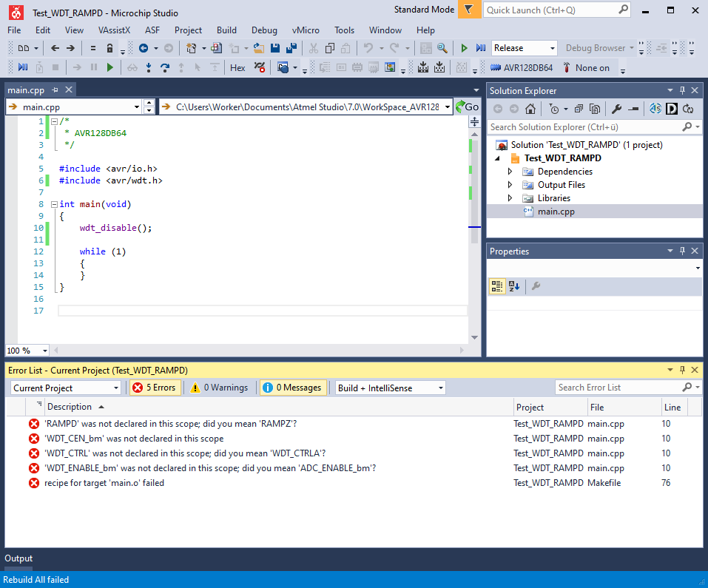The height and width of the screenshot is (588, 708).
Task: Open the editor zoom 100 % dropdown
Action: [x=27, y=351]
